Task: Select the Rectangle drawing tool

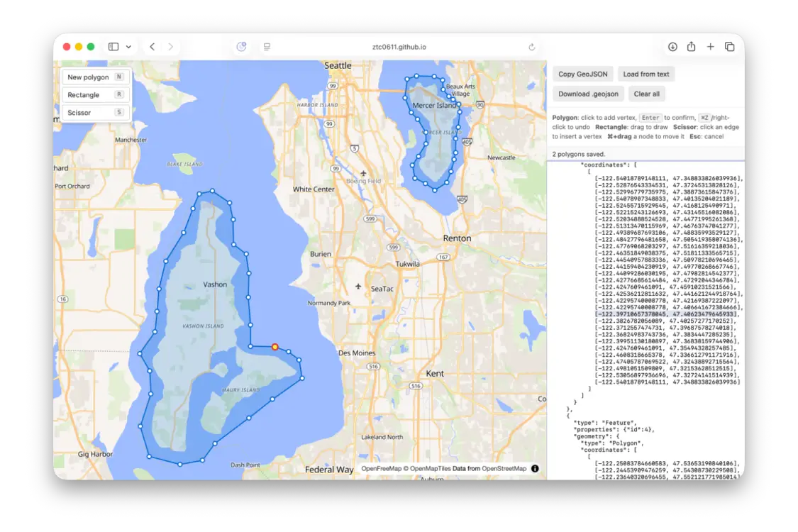Action: pos(95,94)
